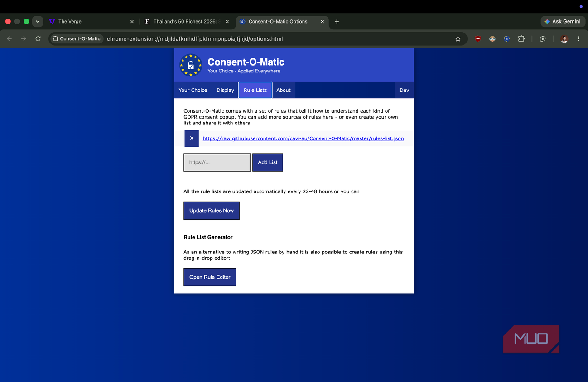Open the Consent-O-Matic toolbar extension icon
This screenshot has width=588, height=382.
point(507,39)
